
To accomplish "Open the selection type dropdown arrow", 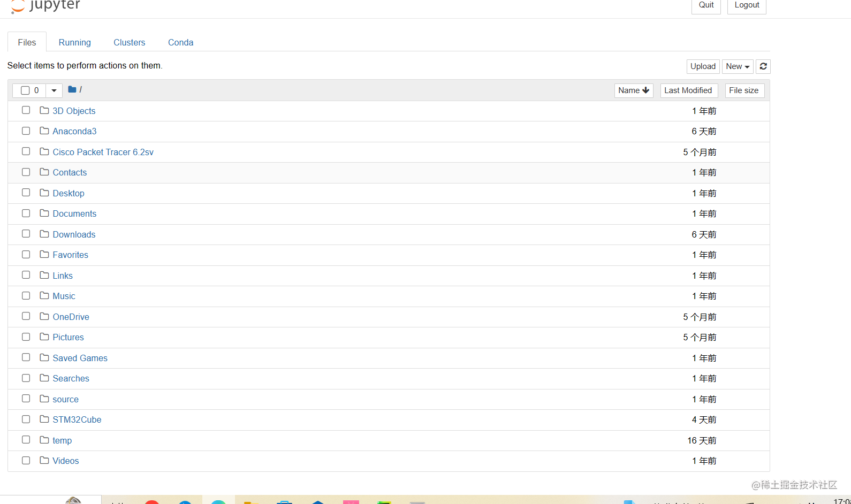I will point(54,90).
